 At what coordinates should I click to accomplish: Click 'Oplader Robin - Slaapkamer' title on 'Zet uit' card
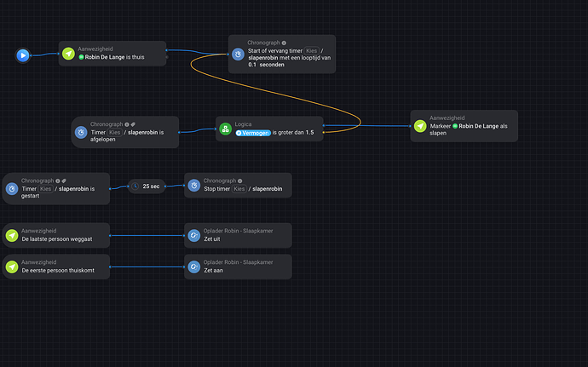point(238,231)
